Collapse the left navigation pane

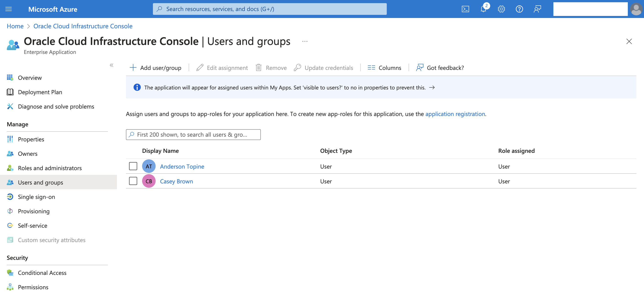[112, 65]
